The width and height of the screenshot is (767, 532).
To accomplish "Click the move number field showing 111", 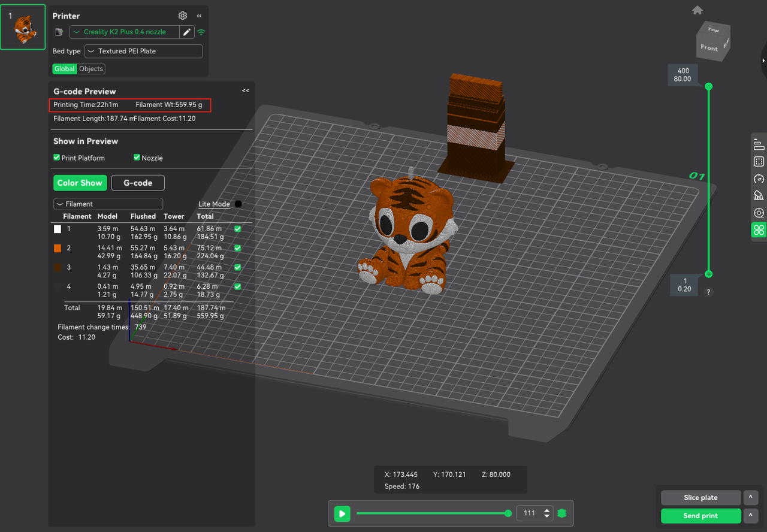I will [x=529, y=513].
